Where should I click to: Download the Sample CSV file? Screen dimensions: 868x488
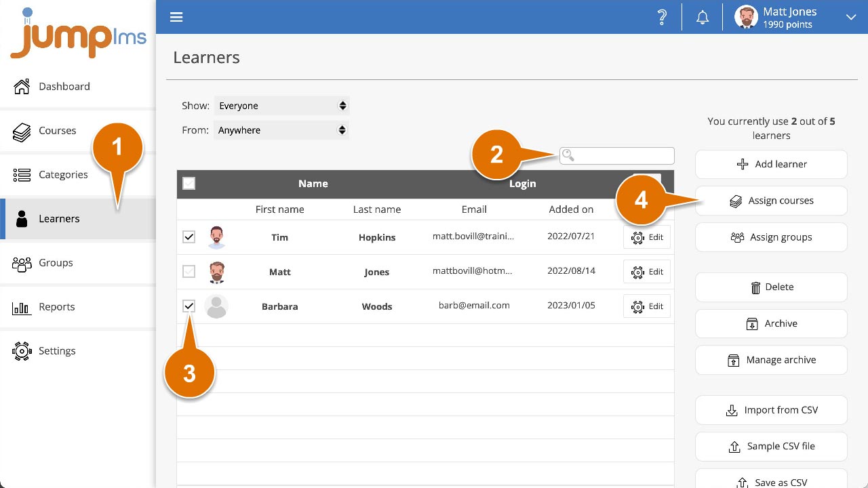pyautogui.click(x=771, y=446)
